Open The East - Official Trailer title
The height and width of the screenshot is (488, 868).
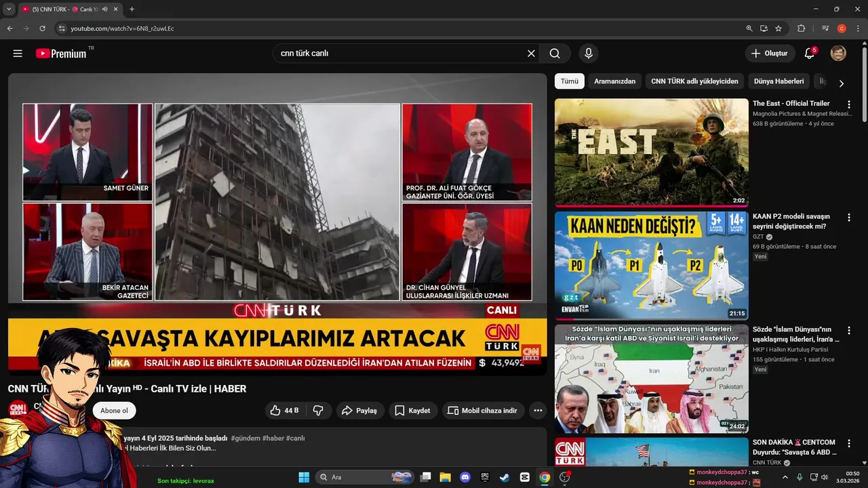791,104
